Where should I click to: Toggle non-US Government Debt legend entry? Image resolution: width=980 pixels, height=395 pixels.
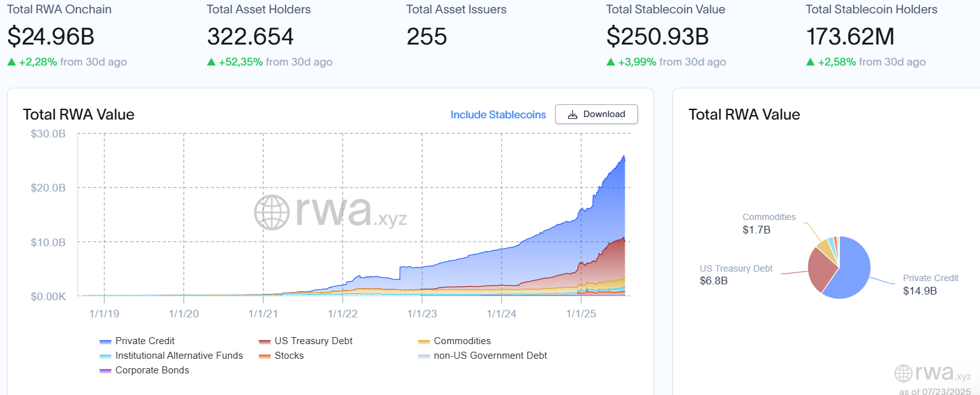[x=490, y=356]
